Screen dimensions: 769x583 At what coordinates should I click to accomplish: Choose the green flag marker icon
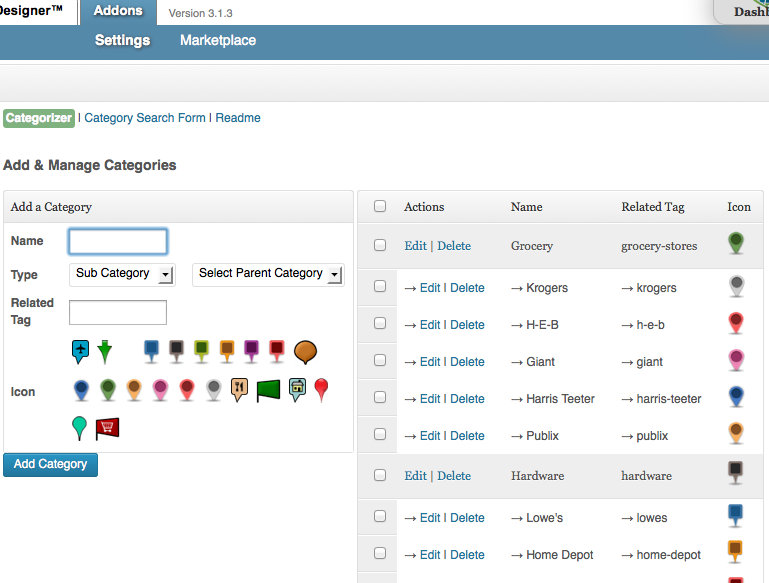point(268,390)
